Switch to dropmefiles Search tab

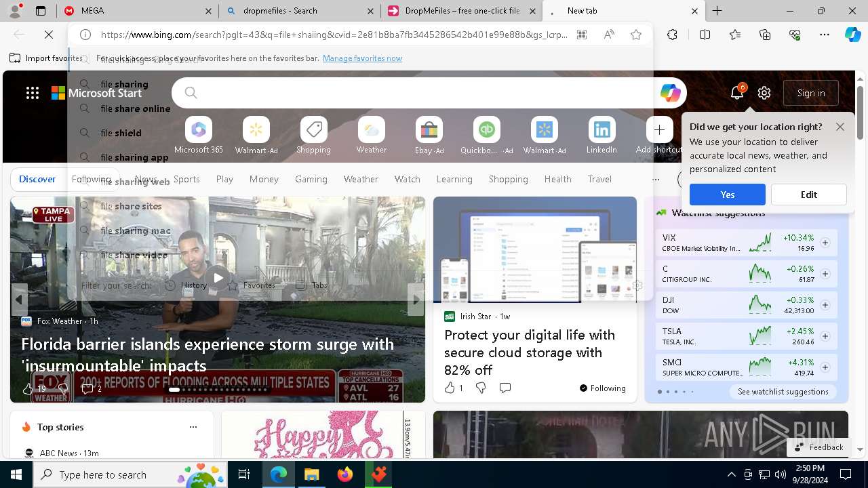click(298, 11)
